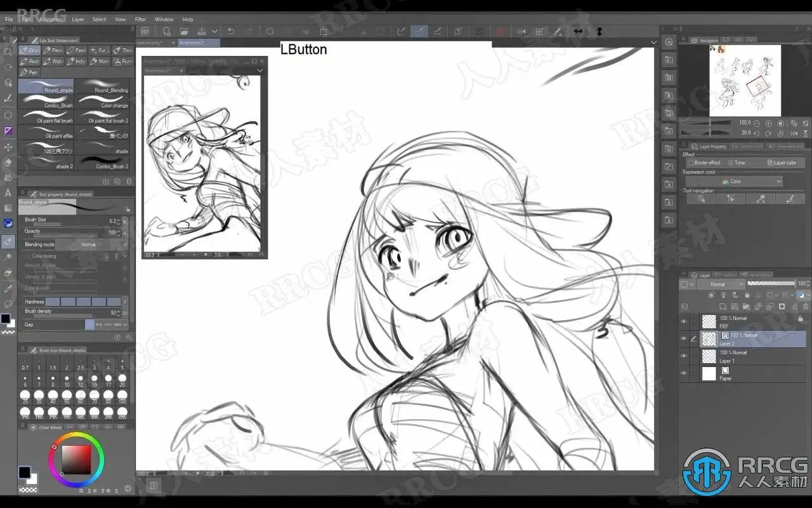The height and width of the screenshot is (508, 812).
Task: Toggle the Border effect option
Action: [x=704, y=163]
